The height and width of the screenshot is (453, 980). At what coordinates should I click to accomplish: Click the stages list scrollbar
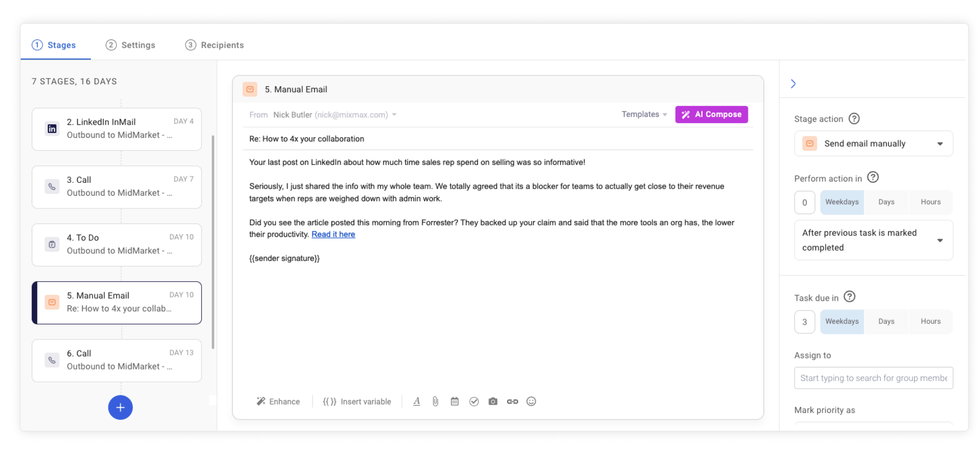point(213,242)
